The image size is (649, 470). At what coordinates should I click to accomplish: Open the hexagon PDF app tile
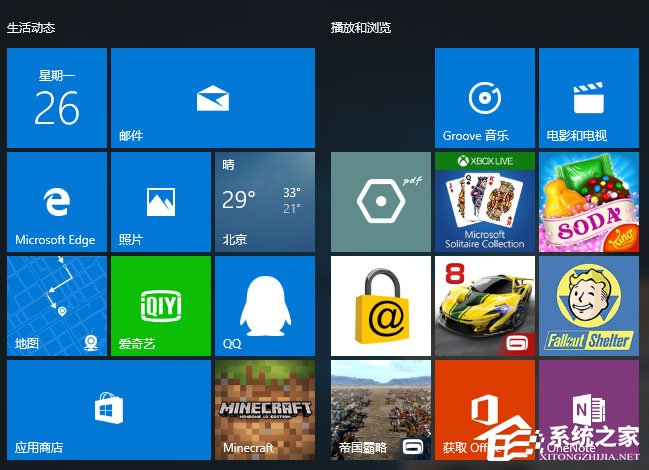(381, 202)
